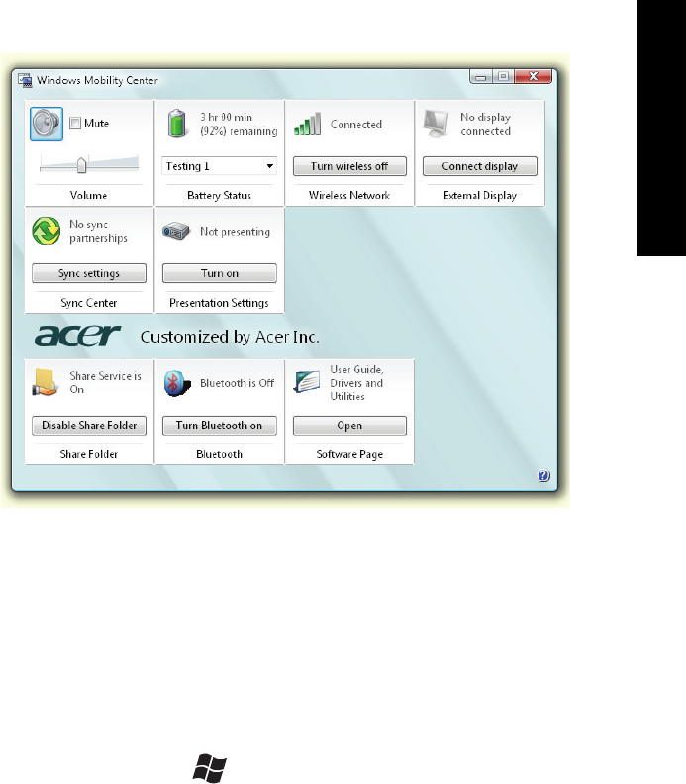
Task: Click the 'No sync partnerships' text
Action: [x=99, y=231]
